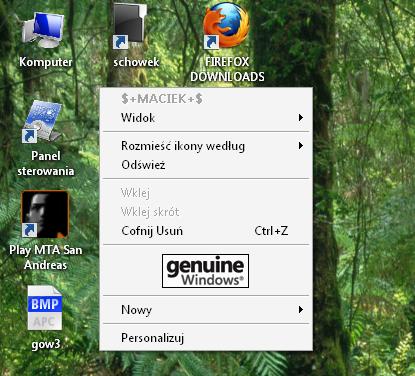415x376 pixels.
Task: Click arrow beside Rozmieść ikony według
Action: tap(301, 146)
